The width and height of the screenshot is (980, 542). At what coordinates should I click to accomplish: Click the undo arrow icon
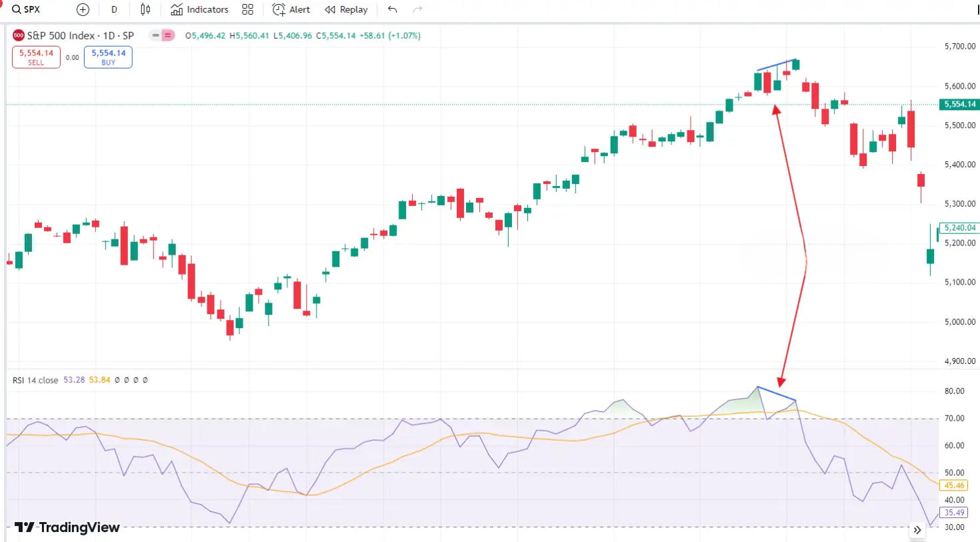point(392,9)
